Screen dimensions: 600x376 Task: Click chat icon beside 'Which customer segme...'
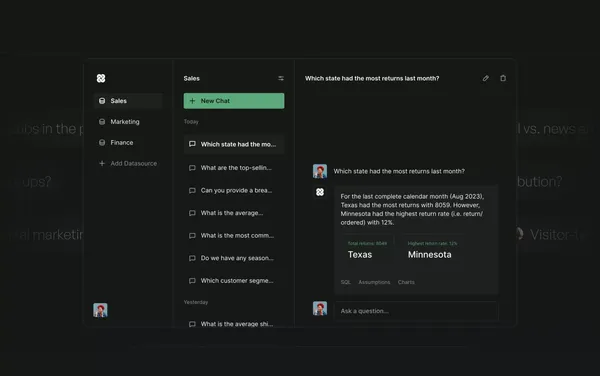point(192,281)
